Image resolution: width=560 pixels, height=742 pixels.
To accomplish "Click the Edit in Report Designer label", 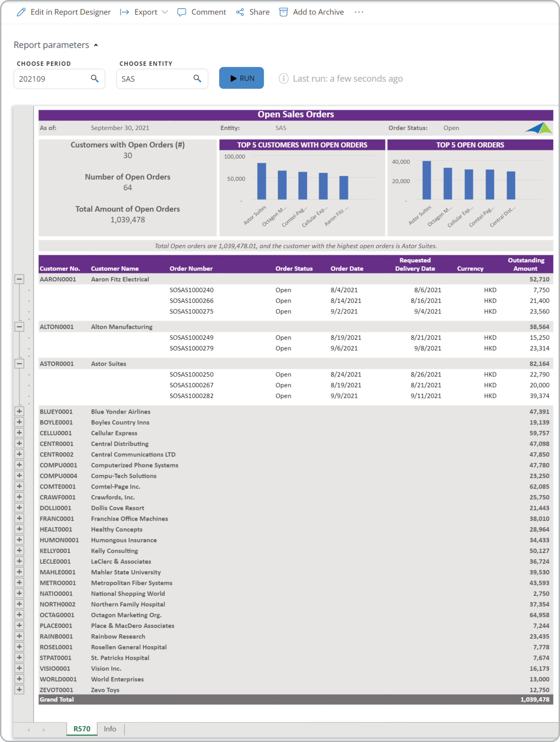I will click(70, 12).
